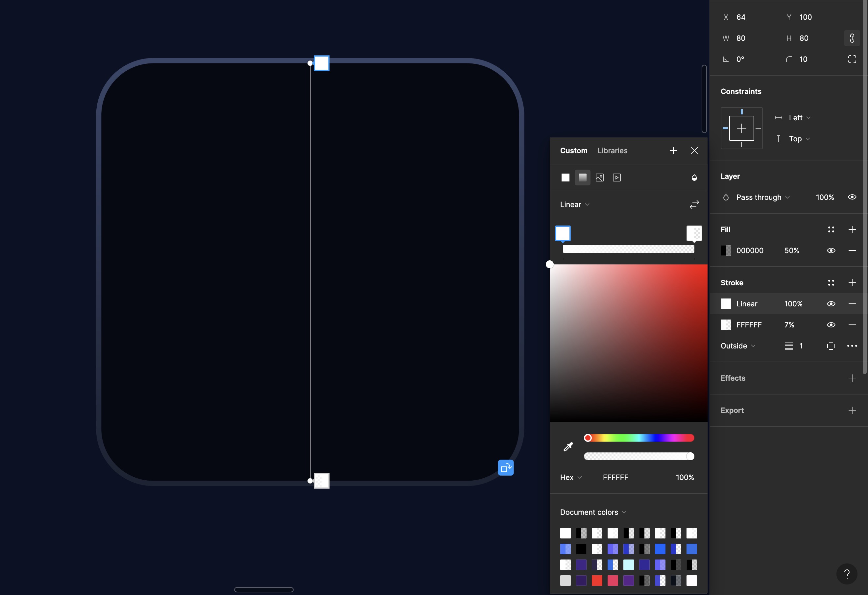
Task: Select the solid fill type icon
Action: click(x=565, y=178)
